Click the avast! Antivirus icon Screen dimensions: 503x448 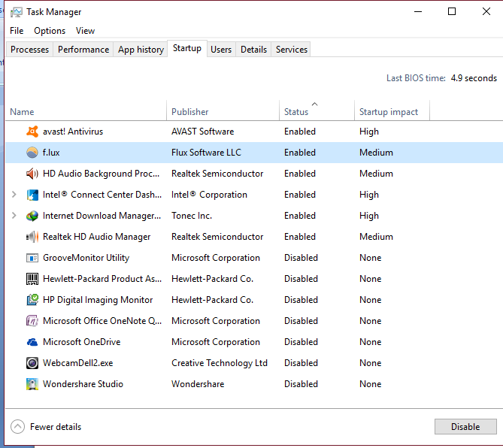click(x=32, y=132)
